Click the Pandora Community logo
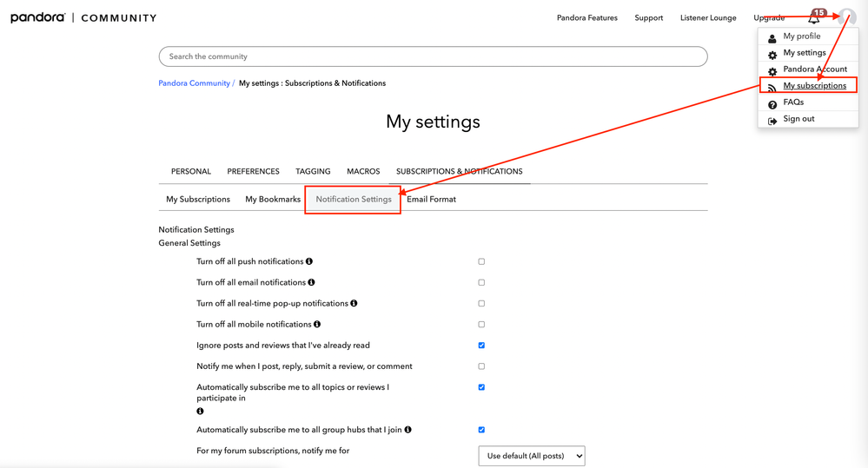Screen dimensions: 868x468 [83, 18]
